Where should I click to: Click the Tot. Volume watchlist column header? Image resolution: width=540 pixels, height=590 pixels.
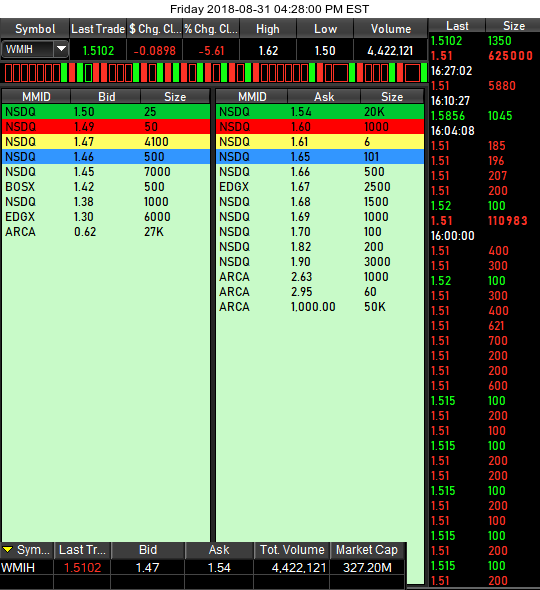pos(292,550)
